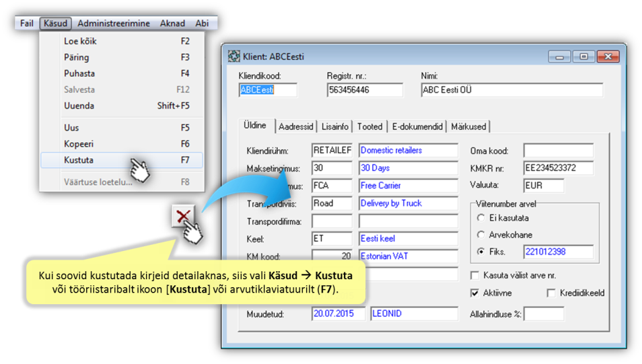
Task: Click the 30 Days description
Action: [408, 168]
